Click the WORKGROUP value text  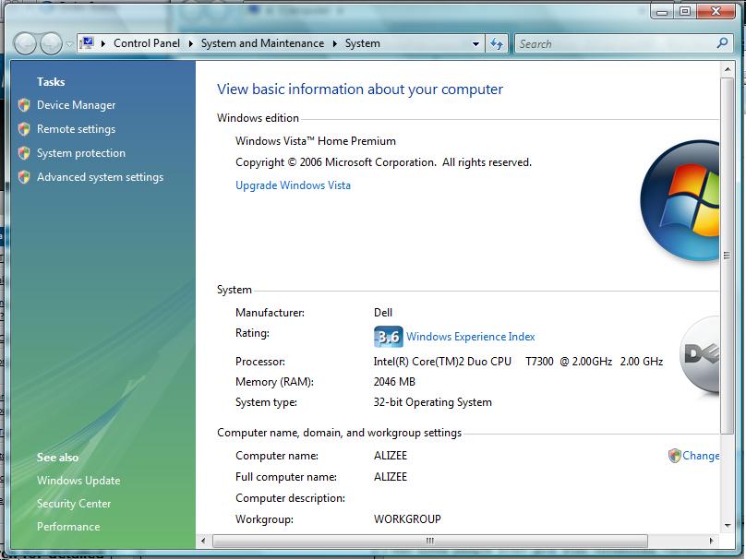point(407,519)
